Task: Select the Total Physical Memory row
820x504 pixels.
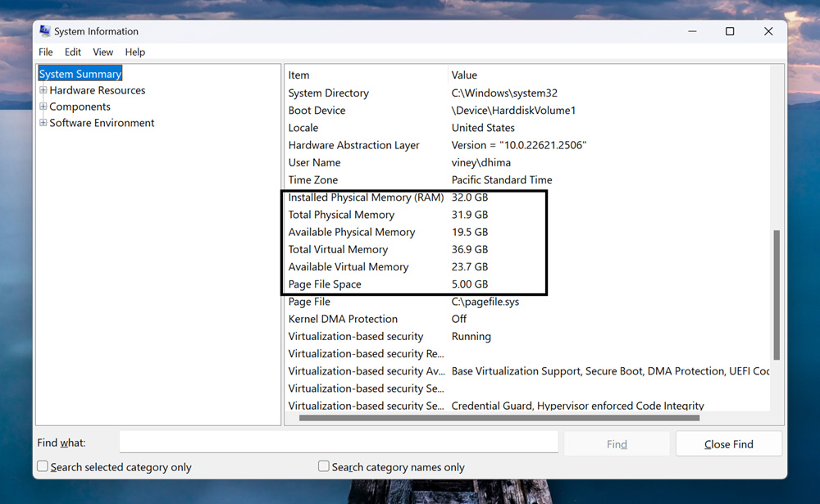Action: [x=527, y=215]
